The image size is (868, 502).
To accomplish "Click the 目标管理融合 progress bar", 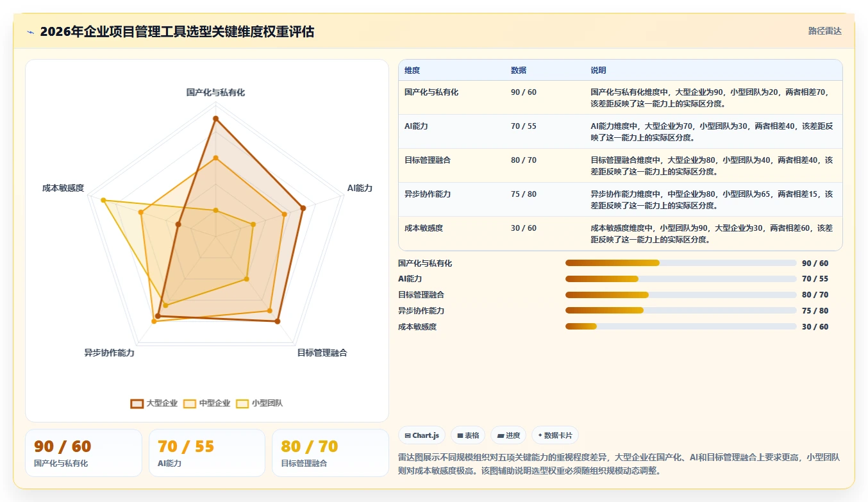I will (x=681, y=295).
